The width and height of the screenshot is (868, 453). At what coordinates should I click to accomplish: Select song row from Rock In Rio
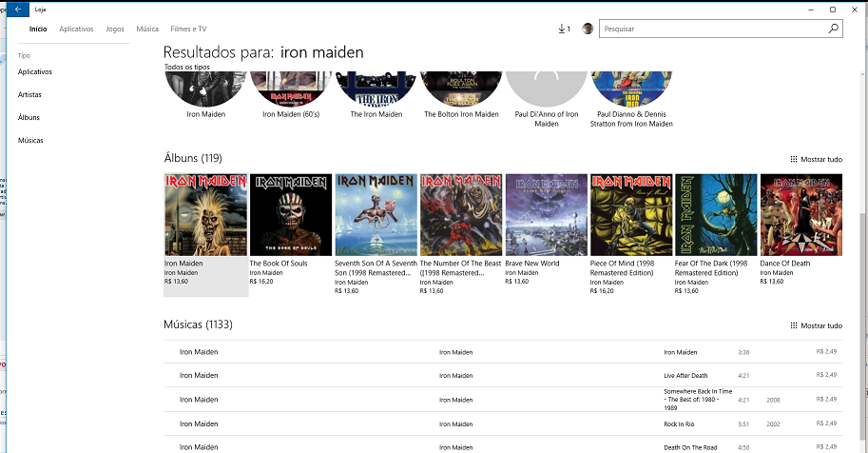click(503, 423)
